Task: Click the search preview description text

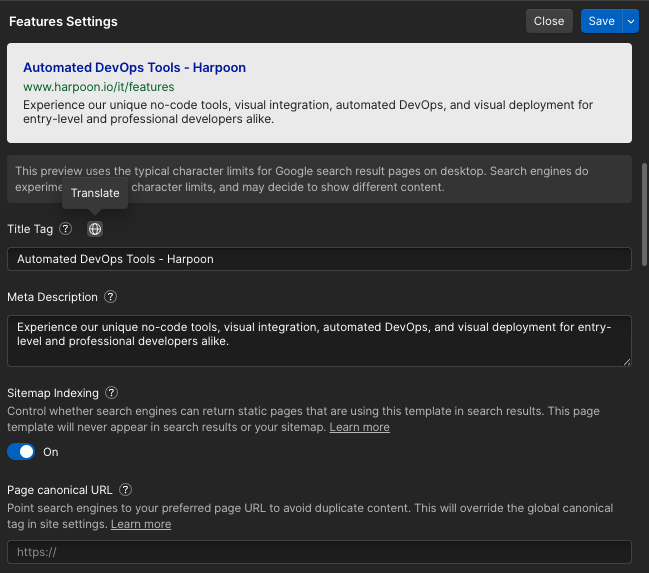Action: click(308, 112)
